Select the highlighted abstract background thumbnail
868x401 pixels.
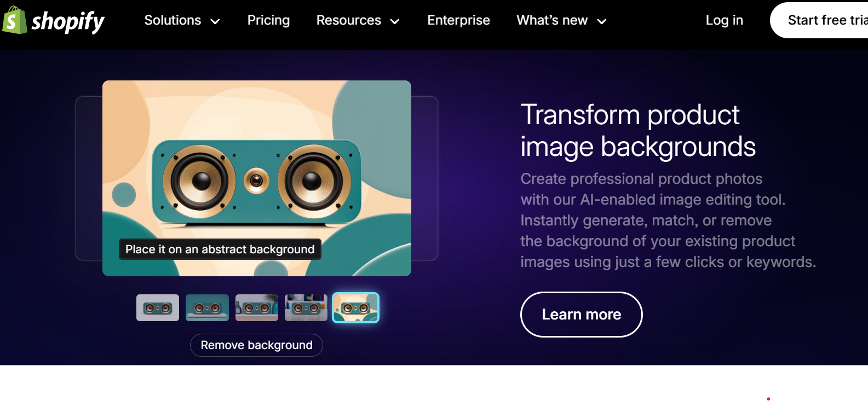355,308
